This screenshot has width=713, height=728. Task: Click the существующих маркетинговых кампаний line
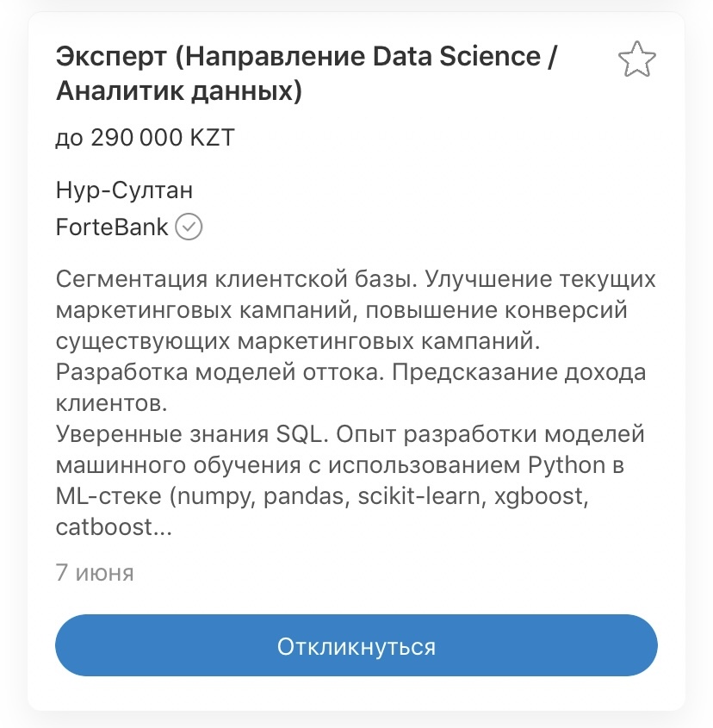298,341
